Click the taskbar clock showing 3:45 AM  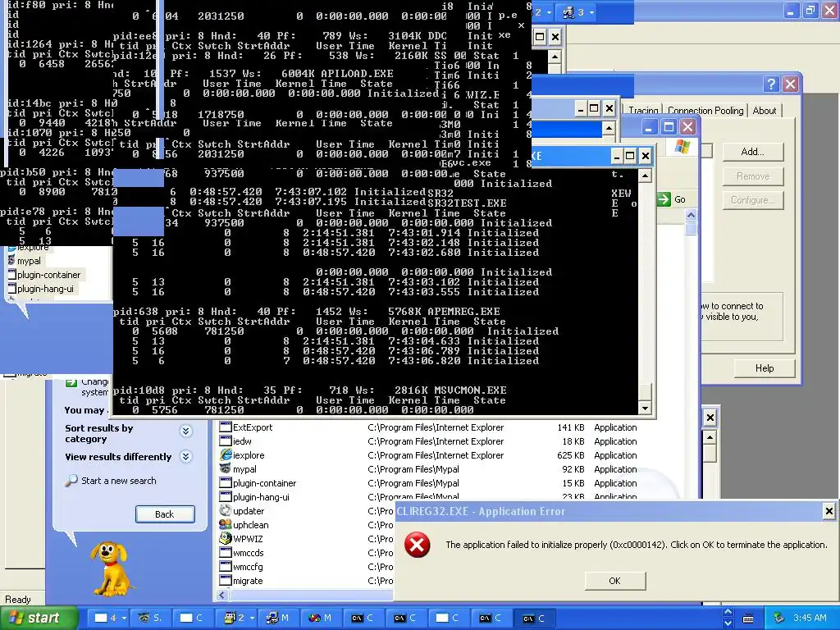click(810, 619)
